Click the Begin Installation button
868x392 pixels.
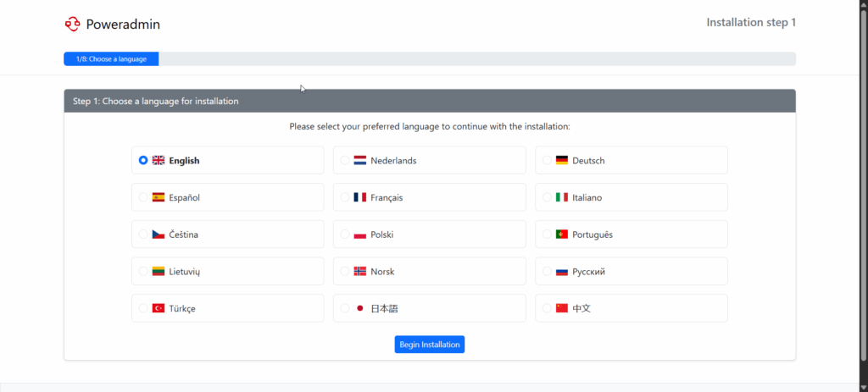(430, 345)
